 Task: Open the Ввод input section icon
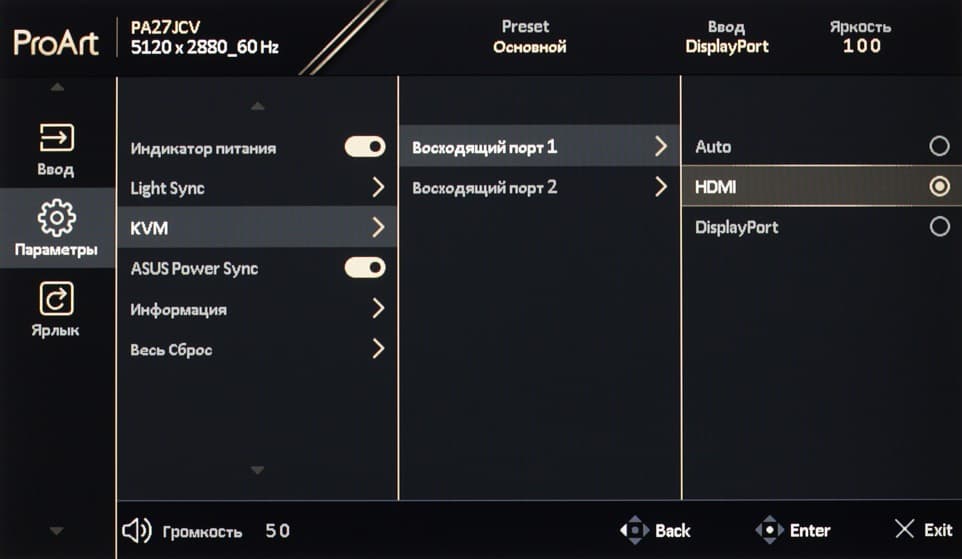(x=56, y=137)
